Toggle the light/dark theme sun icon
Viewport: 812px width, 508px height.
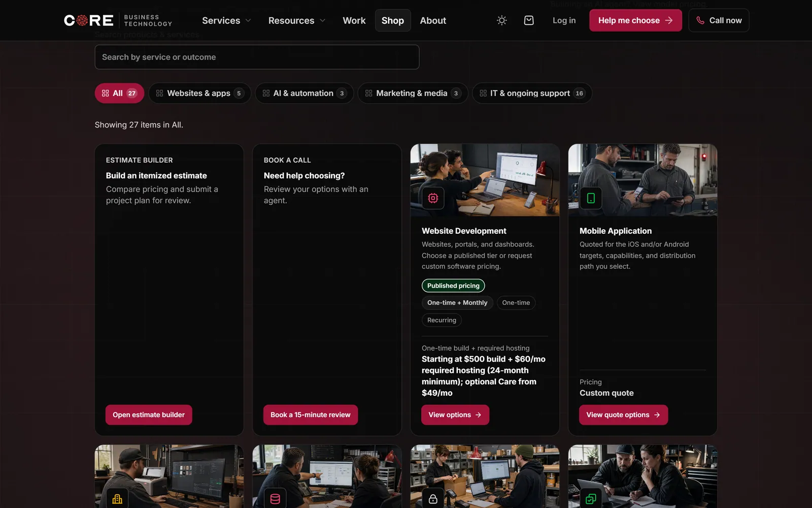(x=502, y=20)
